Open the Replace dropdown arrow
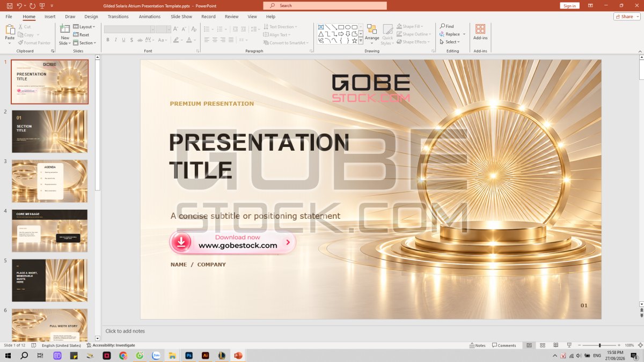Image resolution: width=644 pixels, height=362 pixels. click(464, 34)
